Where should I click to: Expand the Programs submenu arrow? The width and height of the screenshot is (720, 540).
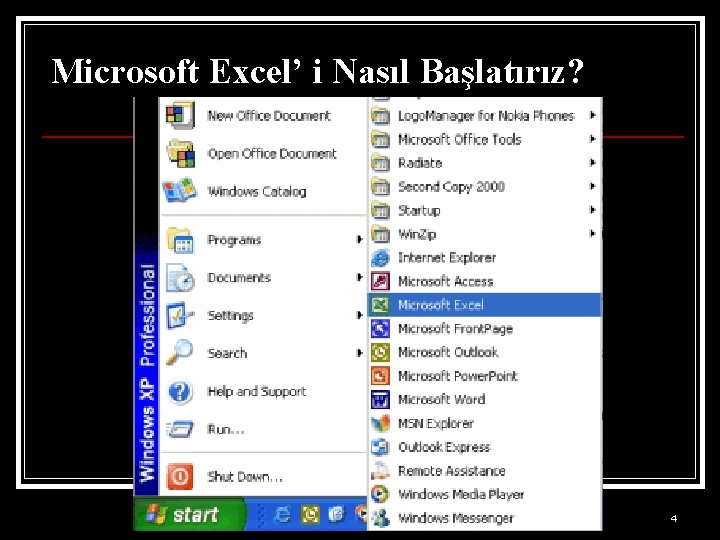[359, 239]
